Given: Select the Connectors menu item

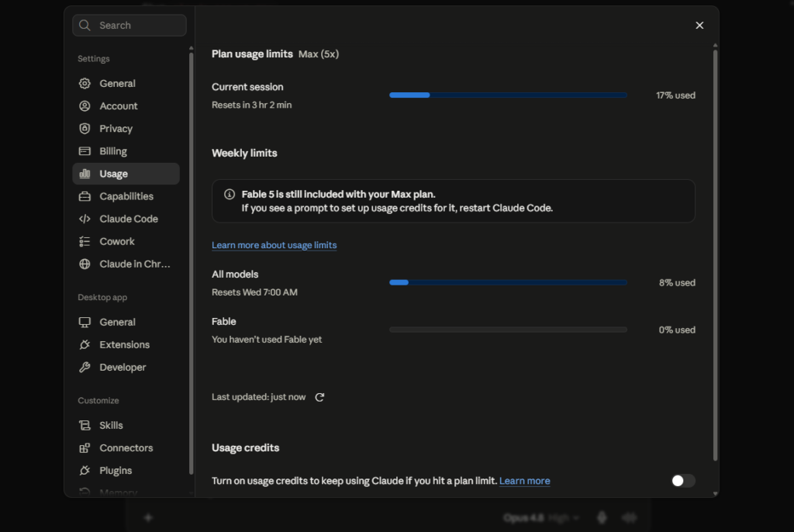Looking at the screenshot, I should 126,448.
